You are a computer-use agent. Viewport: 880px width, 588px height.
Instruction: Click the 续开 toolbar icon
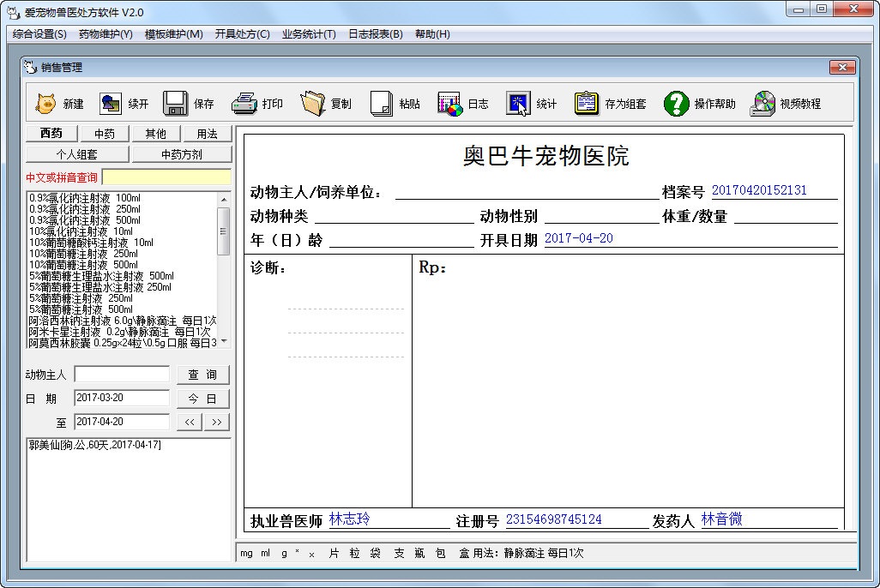[x=111, y=104]
